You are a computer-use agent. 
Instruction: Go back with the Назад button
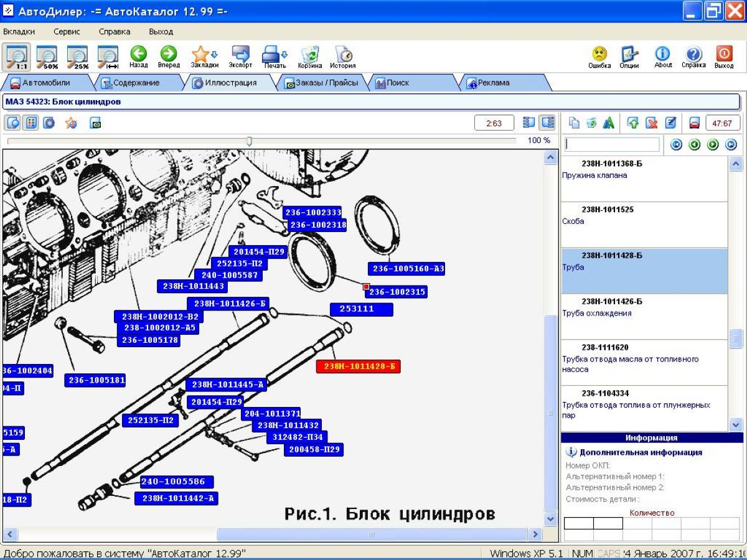(138, 57)
